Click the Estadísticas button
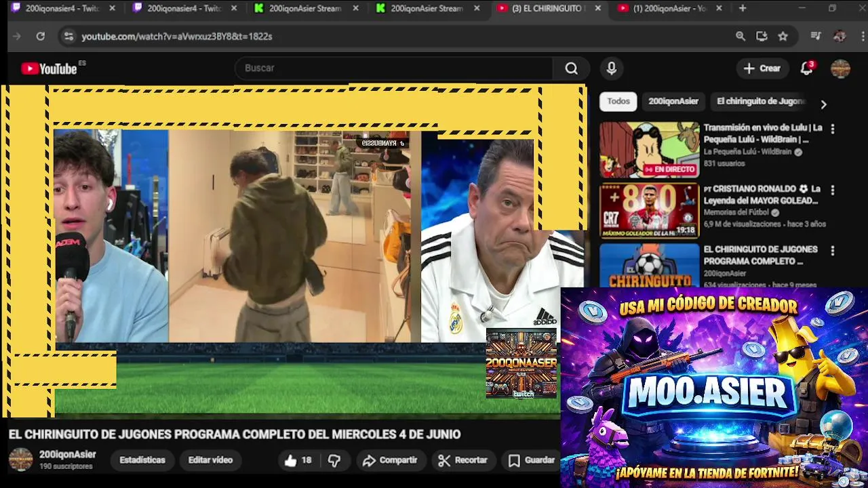 click(x=142, y=460)
